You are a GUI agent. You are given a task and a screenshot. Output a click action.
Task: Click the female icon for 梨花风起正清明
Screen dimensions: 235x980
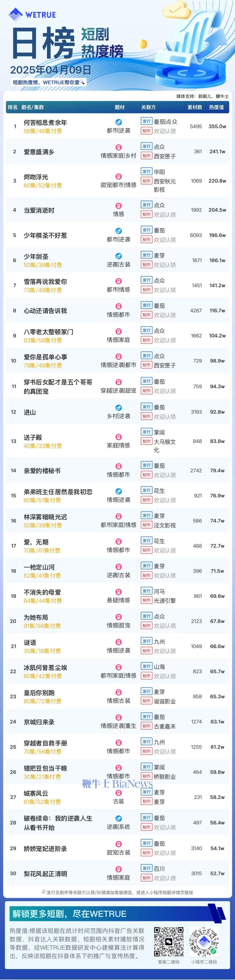pyautogui.click(x=118, y=869)
